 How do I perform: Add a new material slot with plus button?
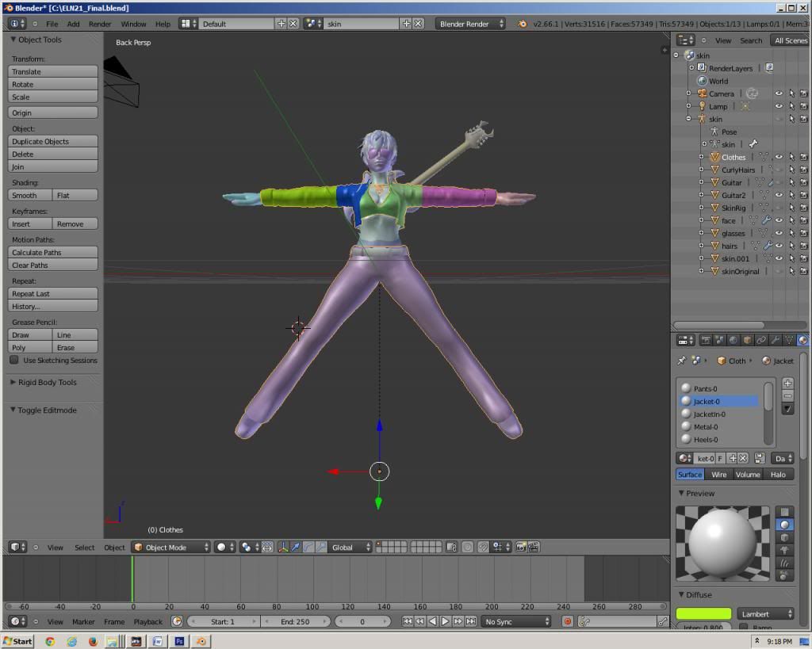[787, 383]
